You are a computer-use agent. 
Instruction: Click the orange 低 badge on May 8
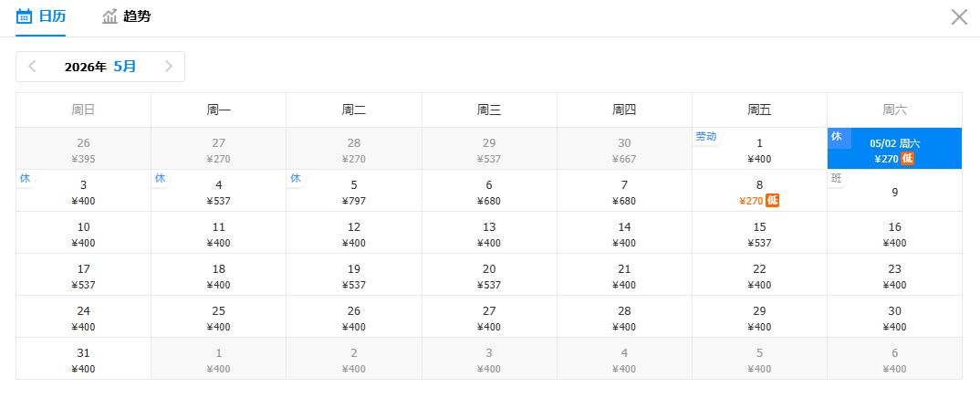tap(772, 201)
